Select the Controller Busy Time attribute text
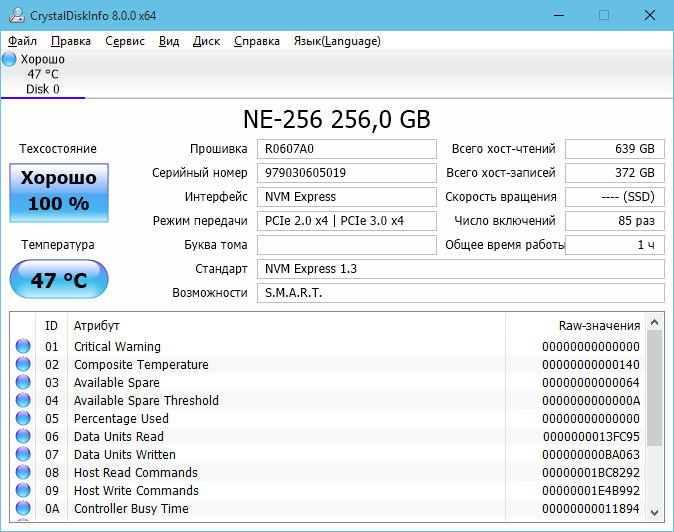Screen dimensions: 674x532 coord(131,509)
